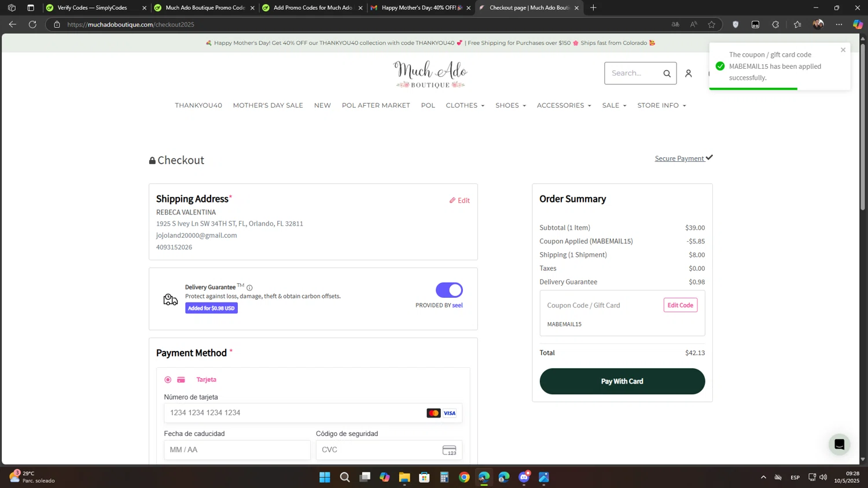
Task: Dismiss the coupon applied notification
Action: point(843,50)
